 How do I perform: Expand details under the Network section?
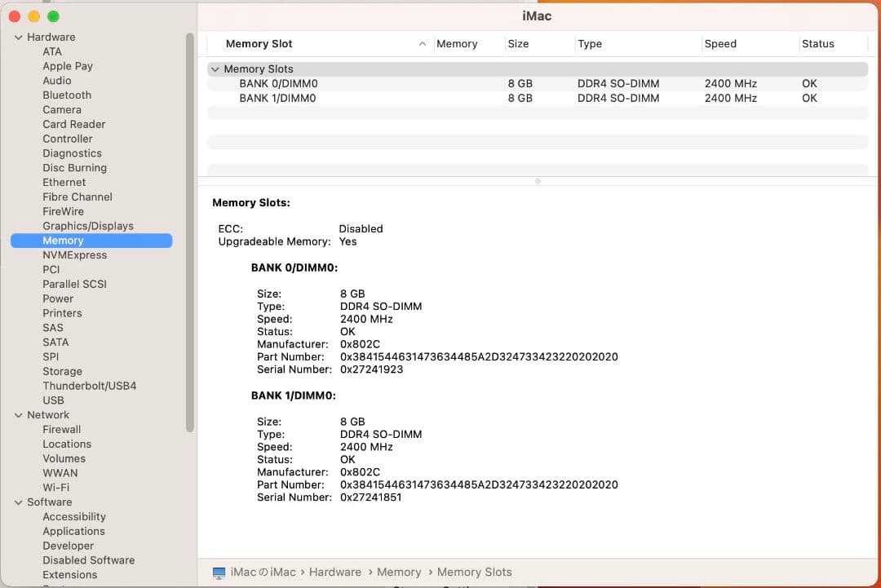point(18,414)
